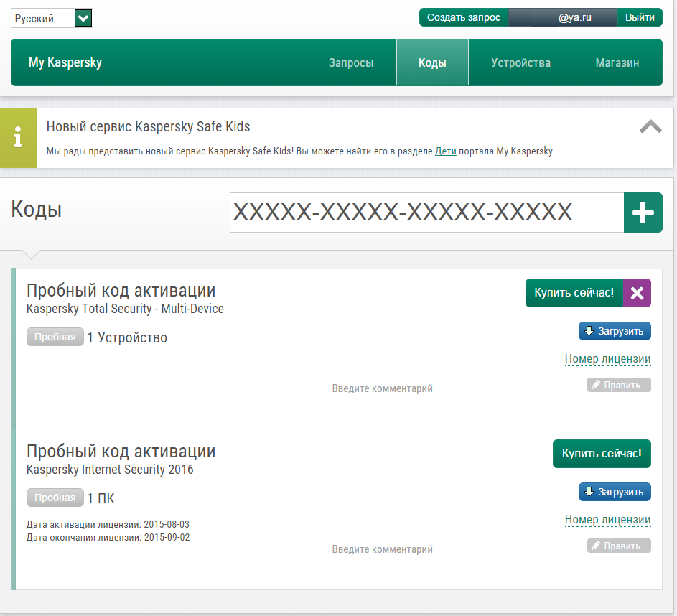The width and height of the screenshot is (677, 616).
Task: Click Загрузить for Internet Security 2016
Action: click(615, 492)
